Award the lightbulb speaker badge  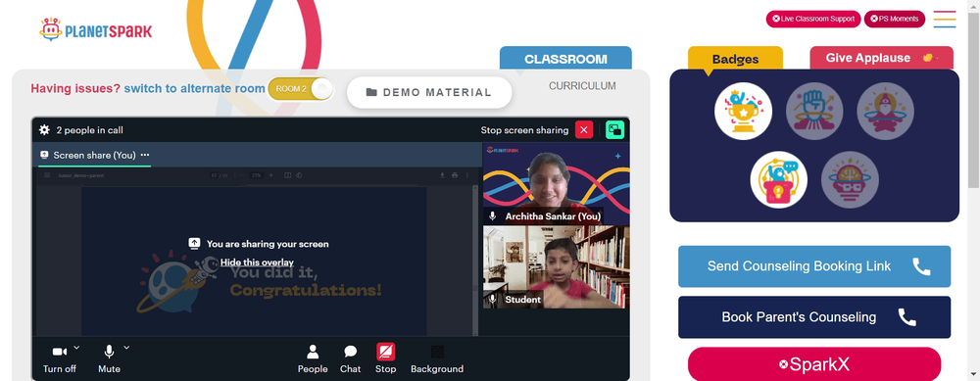tap(779, 180)
